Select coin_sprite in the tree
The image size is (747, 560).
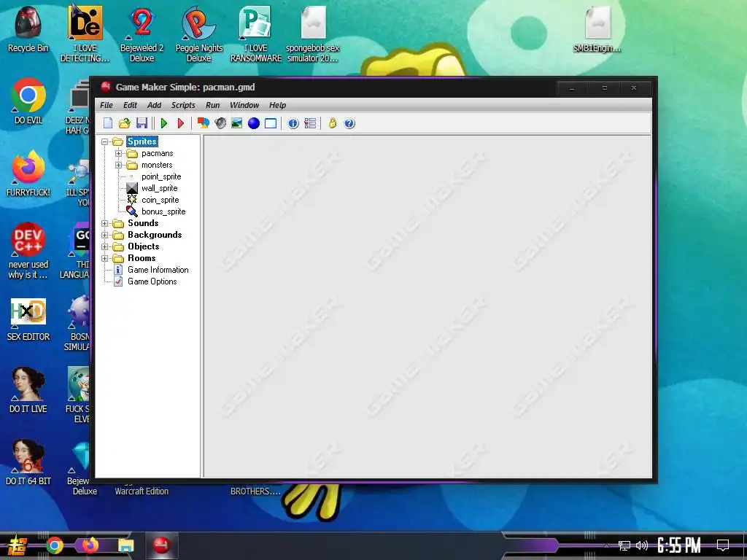pos(160,200)
